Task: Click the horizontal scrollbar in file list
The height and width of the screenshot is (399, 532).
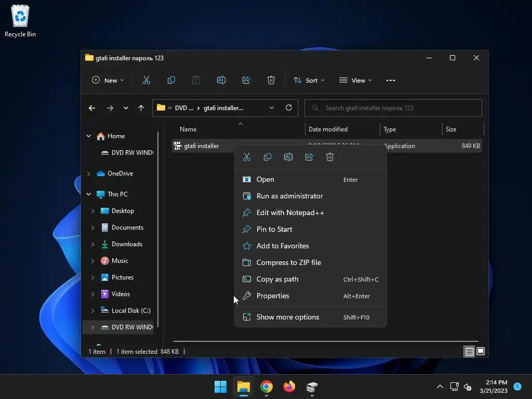Action: [325, 341]
